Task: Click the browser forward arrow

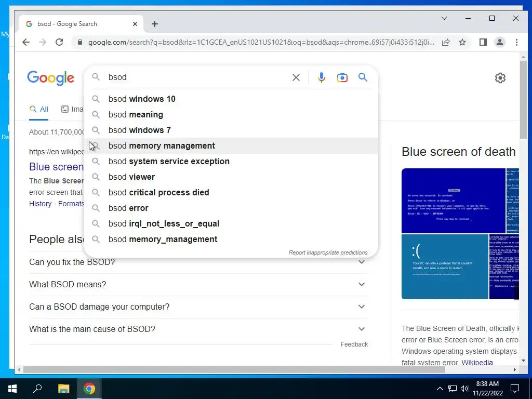Action: [x=43, y=42]
